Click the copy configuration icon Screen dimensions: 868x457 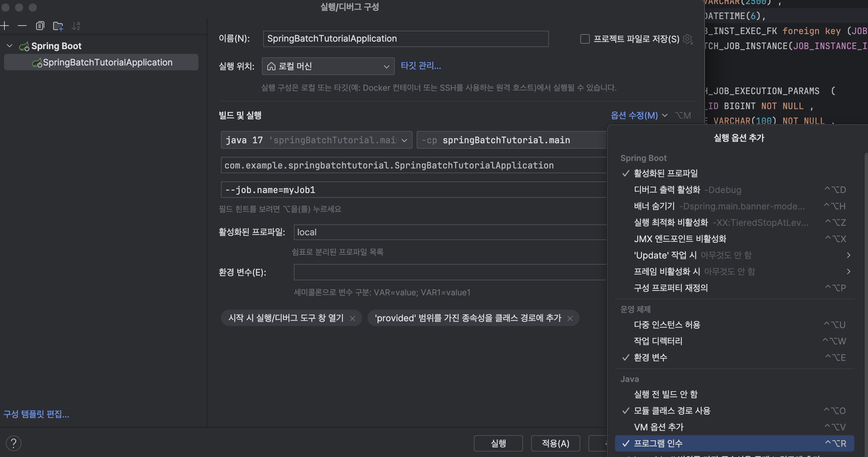point(40,26)
